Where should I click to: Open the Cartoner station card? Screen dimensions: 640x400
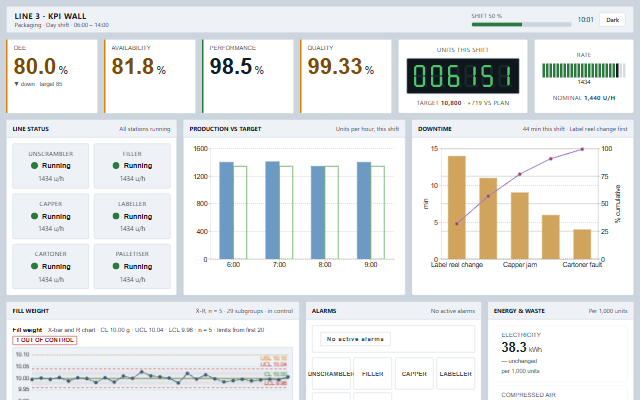[x=51, y=267]
